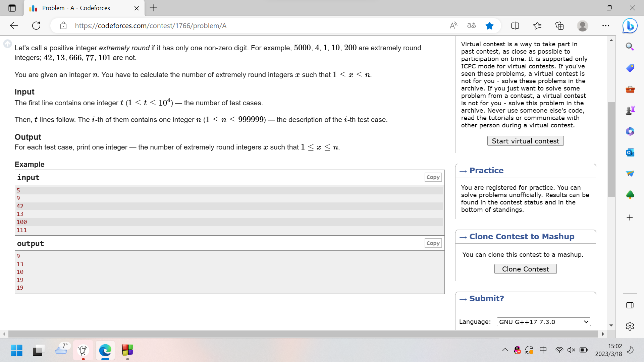Open the Favorites list icon
Image resolution: width=644 pixels, height=362 pixels.
[537, 26]
